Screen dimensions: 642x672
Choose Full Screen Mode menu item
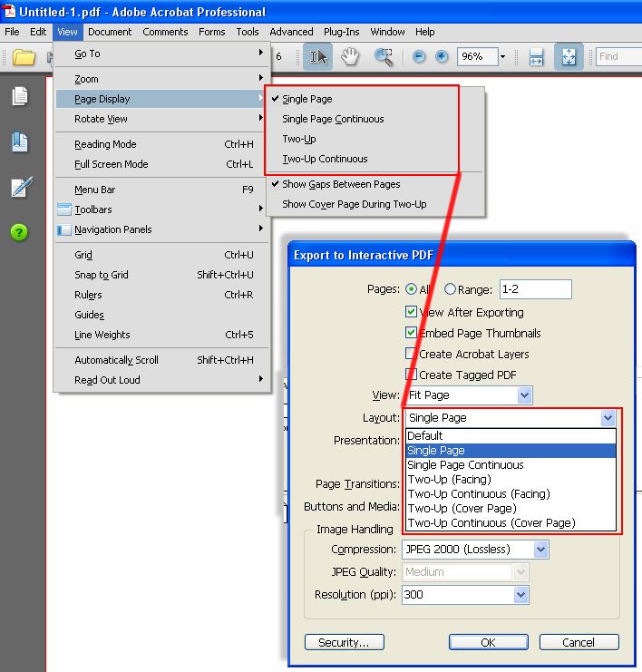point(162,164)
